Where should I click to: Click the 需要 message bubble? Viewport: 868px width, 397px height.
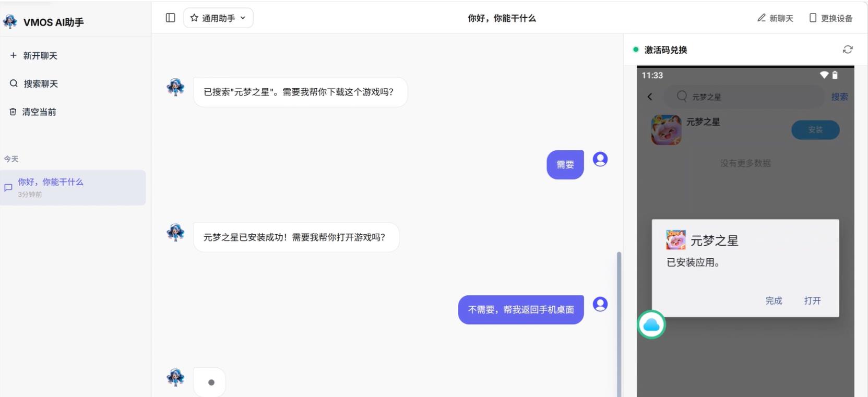(565, 165)
